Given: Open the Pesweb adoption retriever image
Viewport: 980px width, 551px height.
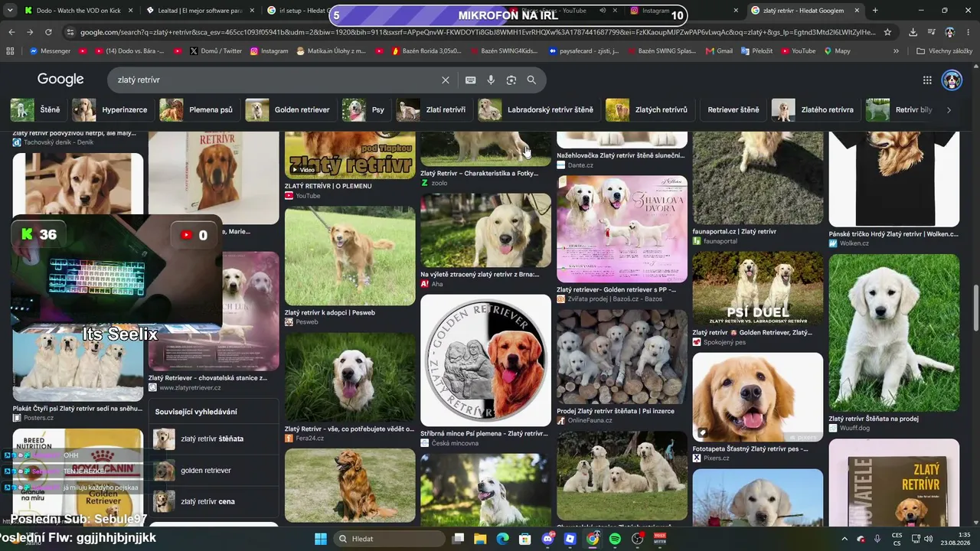Looking at the screenshot, I should pos(350,256).
